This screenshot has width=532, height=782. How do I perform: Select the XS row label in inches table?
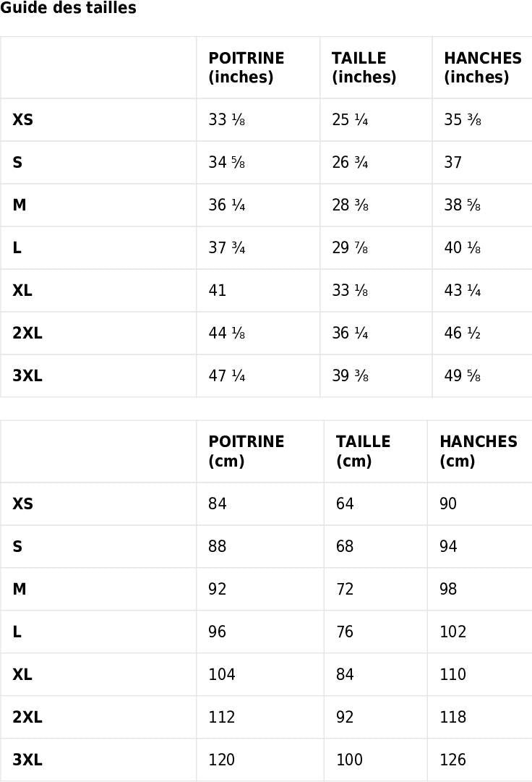[x=23, y=120]
